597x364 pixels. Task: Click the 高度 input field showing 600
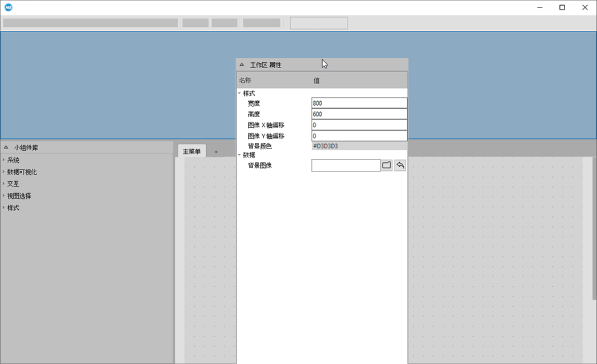pyautogui.click(x=359, y=114)
